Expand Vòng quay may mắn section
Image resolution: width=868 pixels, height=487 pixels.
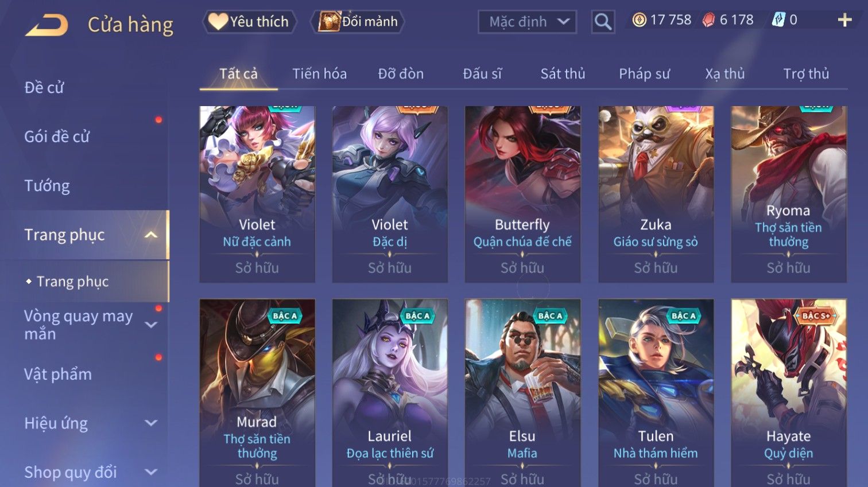coord(151,325)
